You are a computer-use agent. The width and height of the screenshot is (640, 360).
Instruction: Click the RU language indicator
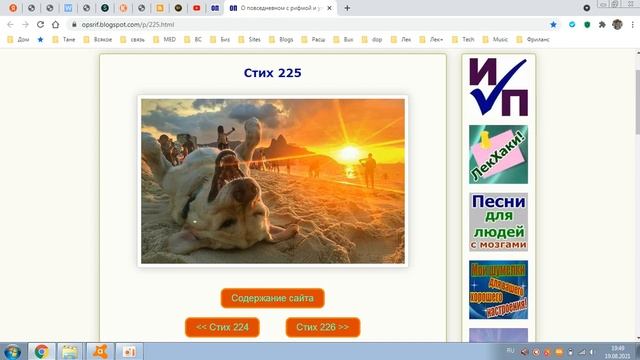tap(510, 351)
